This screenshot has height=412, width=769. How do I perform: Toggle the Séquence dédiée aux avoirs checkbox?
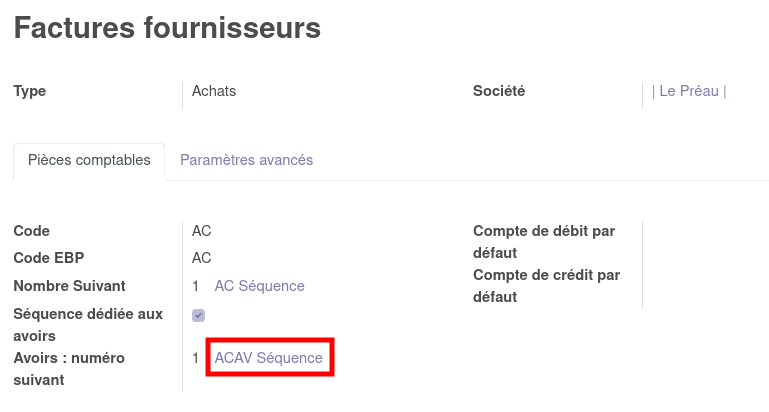point(198,315)
